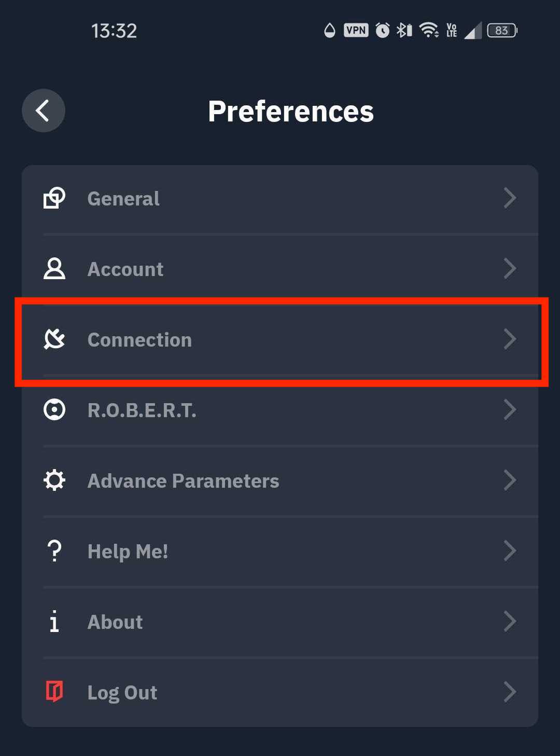Viewport: 560px width, 756px height.
Task: Tap the red Log Out door icon
Action: click(x=54, y=692)
